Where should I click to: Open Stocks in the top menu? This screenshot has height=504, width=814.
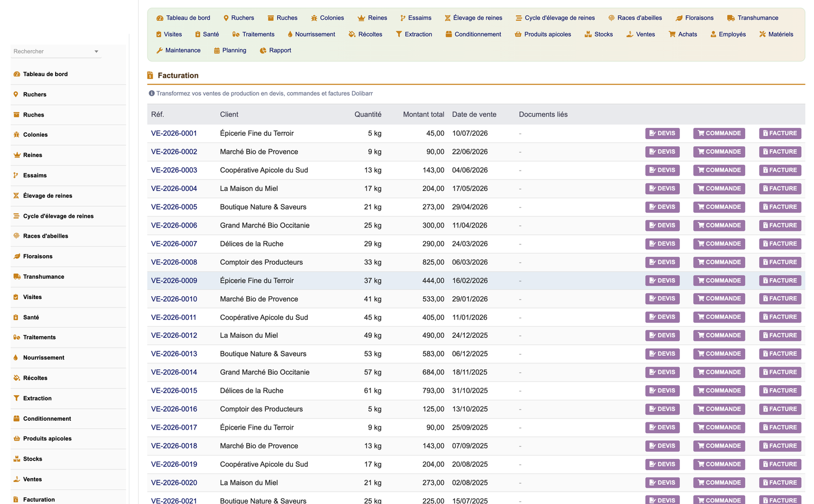598,34
